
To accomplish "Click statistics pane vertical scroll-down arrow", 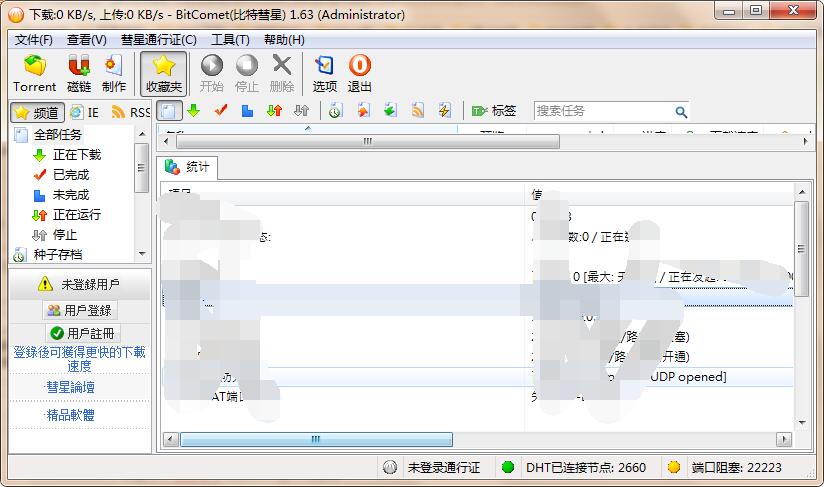I will point(801,423).
